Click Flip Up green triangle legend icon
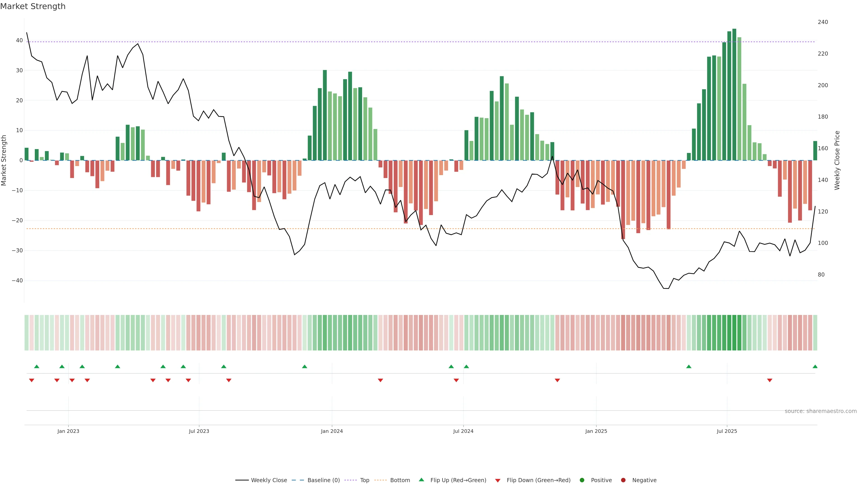Viewport: 868px width, 488px height. (x=421, y=480)
